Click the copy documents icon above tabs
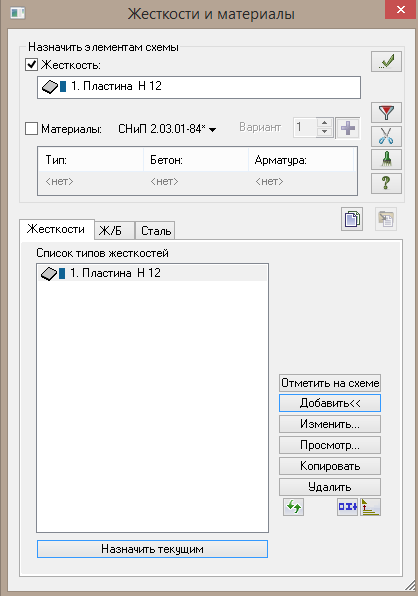 pos(352,219)
